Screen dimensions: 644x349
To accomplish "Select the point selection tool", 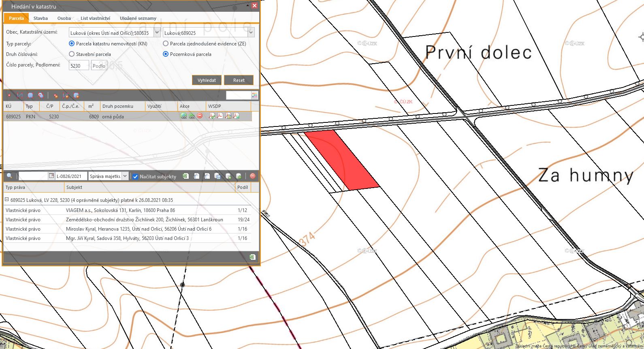I will click(x=9, y=96).
